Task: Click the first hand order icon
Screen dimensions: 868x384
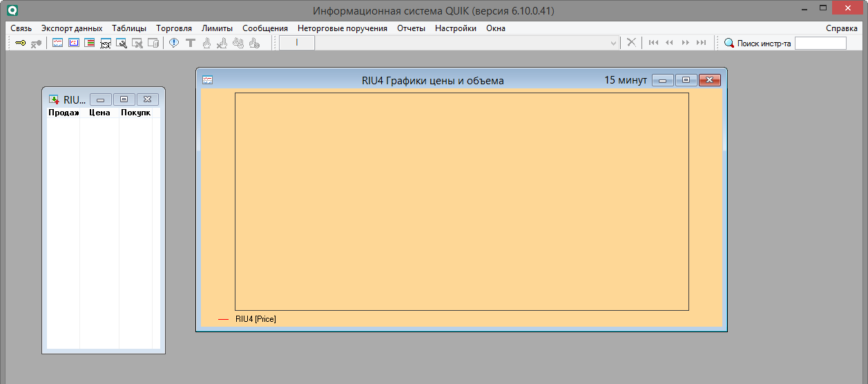Action: [206, 43]
